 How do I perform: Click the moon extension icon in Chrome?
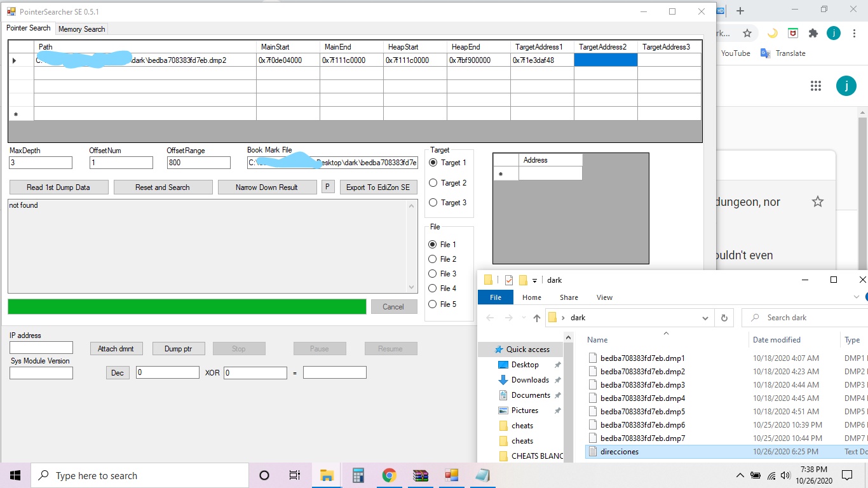pos(773,33)
